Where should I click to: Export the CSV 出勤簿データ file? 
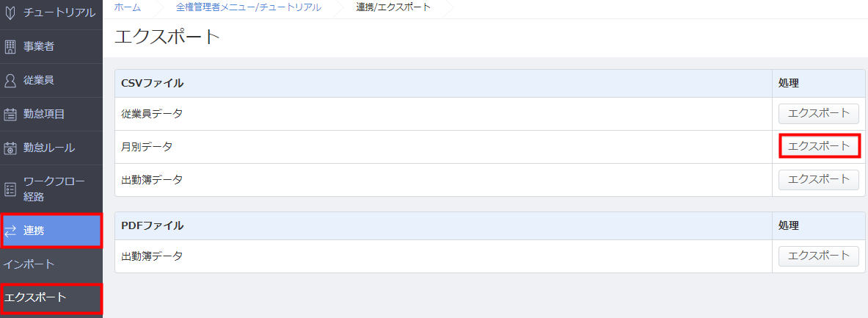(819, 179)
